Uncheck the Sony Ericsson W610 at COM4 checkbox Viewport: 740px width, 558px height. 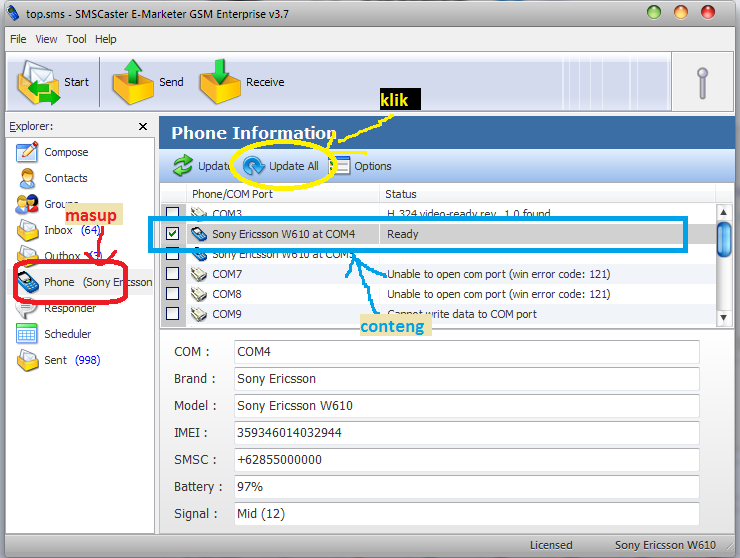(x=173, y=234)
